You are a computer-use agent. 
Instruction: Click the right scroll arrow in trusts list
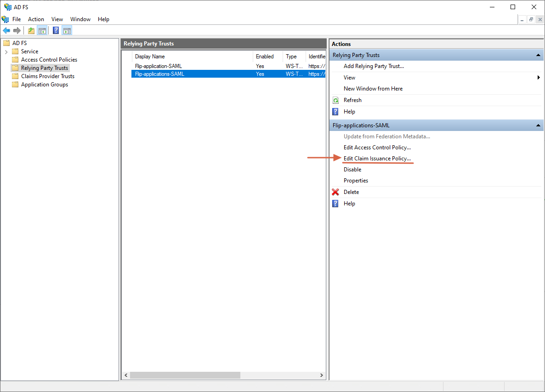click(x=322, y=375)
